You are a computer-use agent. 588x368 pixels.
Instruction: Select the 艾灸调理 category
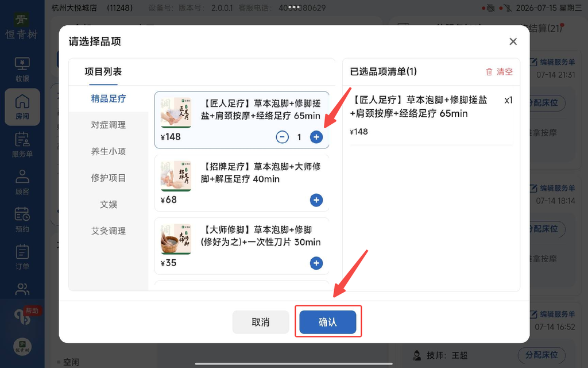(109, 231)
